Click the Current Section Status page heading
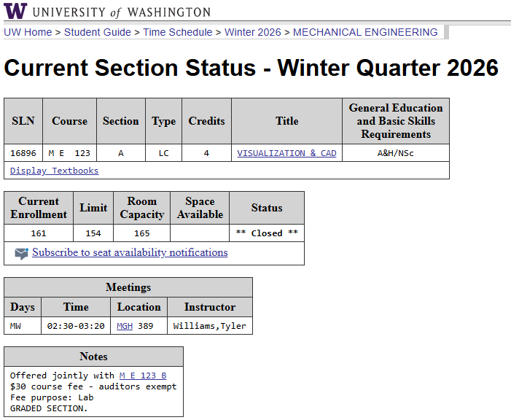511x420 pixels. pyautogui.click(x=251, y=68)
